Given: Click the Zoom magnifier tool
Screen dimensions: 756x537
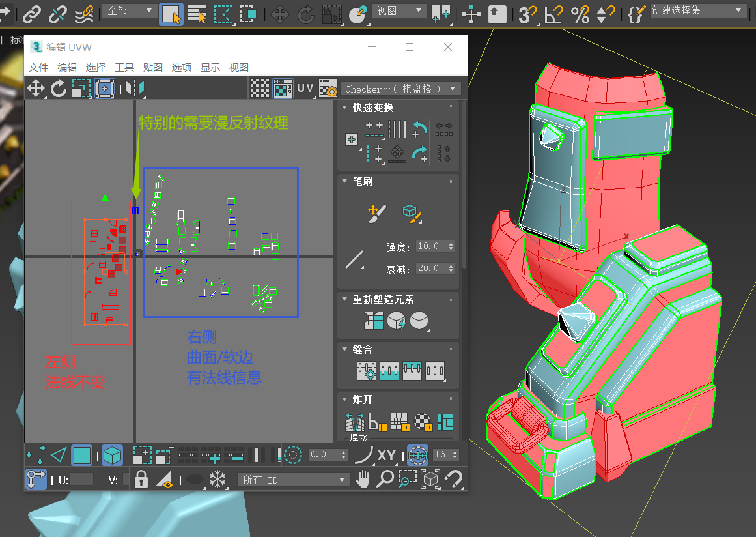Looking at the screenshot, I should point(385,480).
